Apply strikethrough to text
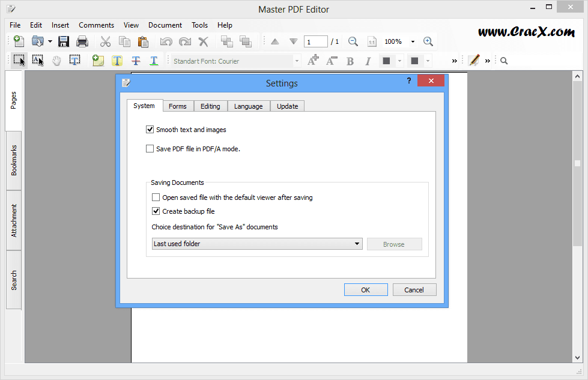This screenshot has height=380, width=588. point(135,60)
